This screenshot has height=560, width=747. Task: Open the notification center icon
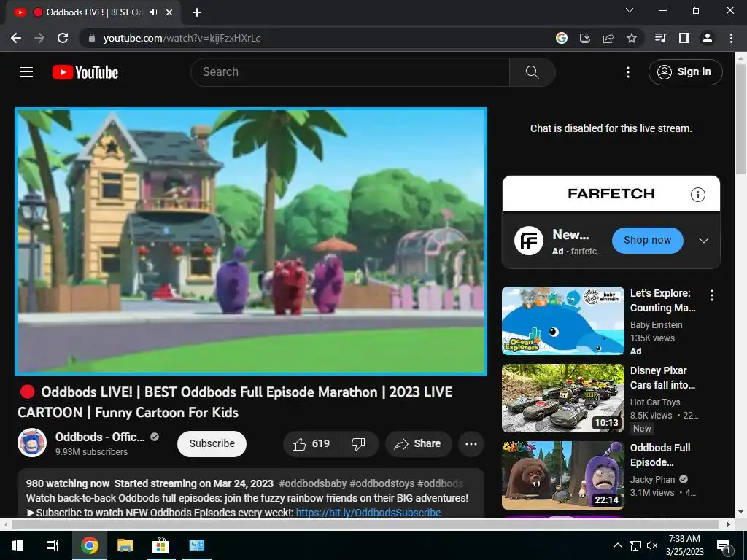tap(724, 545)
